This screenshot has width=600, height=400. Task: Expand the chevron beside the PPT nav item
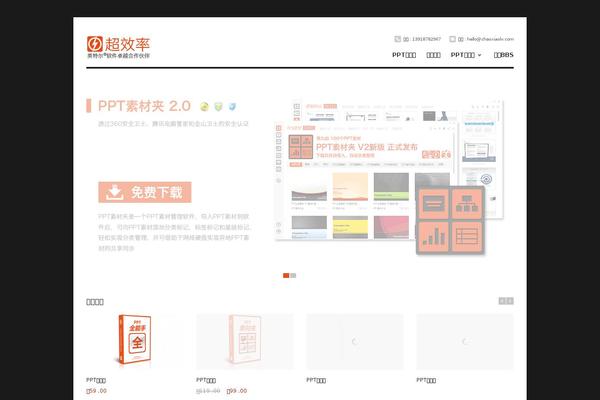[x=479, y=55]
